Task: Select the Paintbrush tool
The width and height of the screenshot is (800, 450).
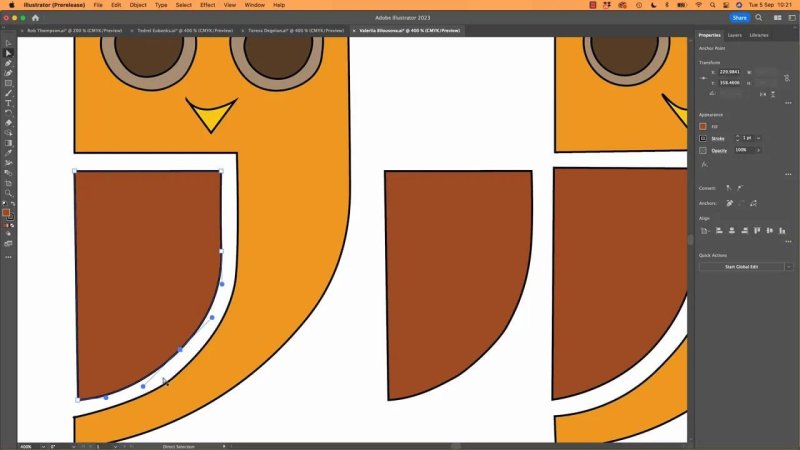Action: 8,93
